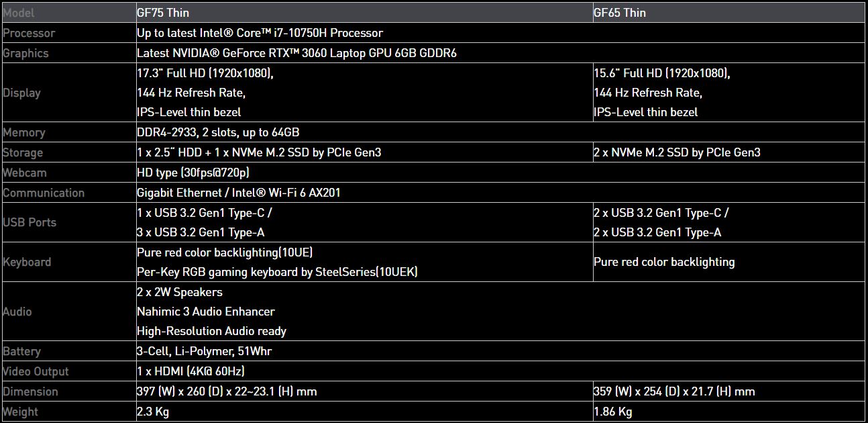Select the Intel Core i7-10750H processor text

[x=260, y=33]
